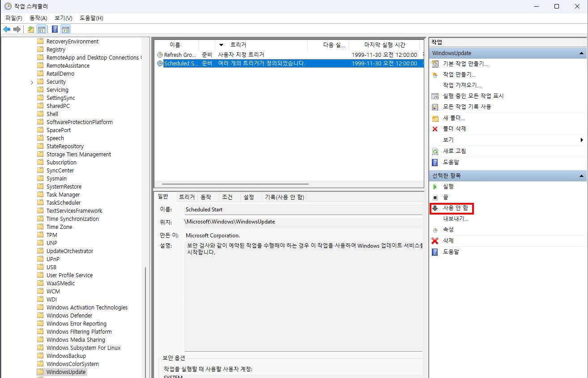Screen dimensions: 588x378
Task: Click the 도움말 icon under WindowsUpdate section
Action: [x=435, y=162]
